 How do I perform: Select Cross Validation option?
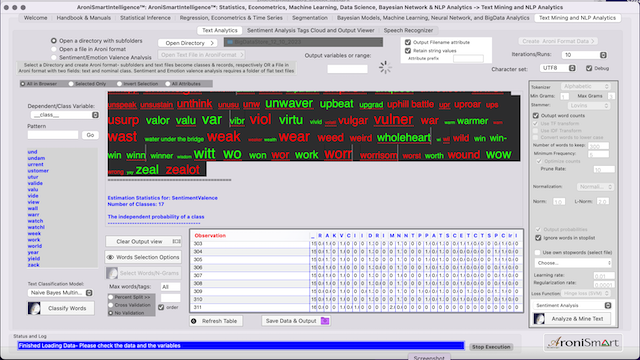click(x=111, y=305)
